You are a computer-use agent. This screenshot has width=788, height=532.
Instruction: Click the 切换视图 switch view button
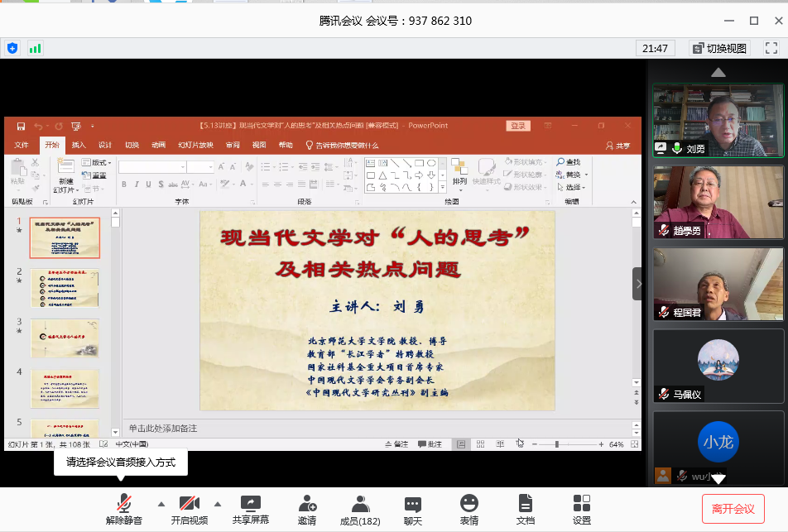tap(719, 48)
